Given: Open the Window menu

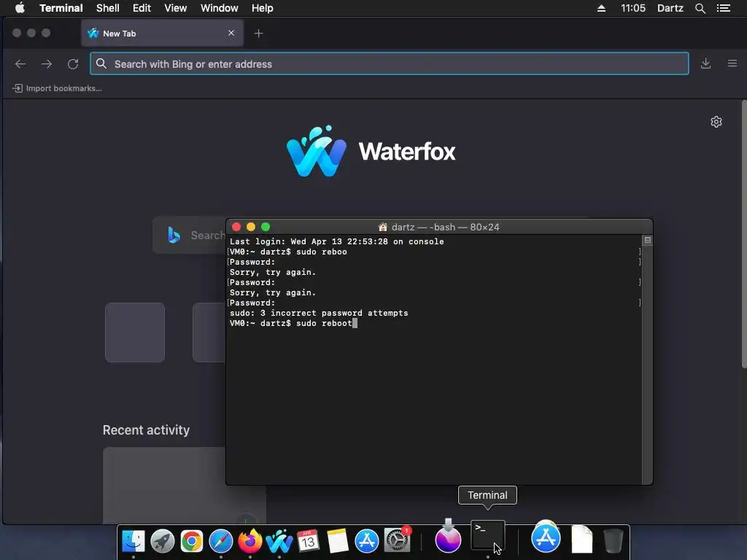Looking at the screenshot, I should pos(219,8).
